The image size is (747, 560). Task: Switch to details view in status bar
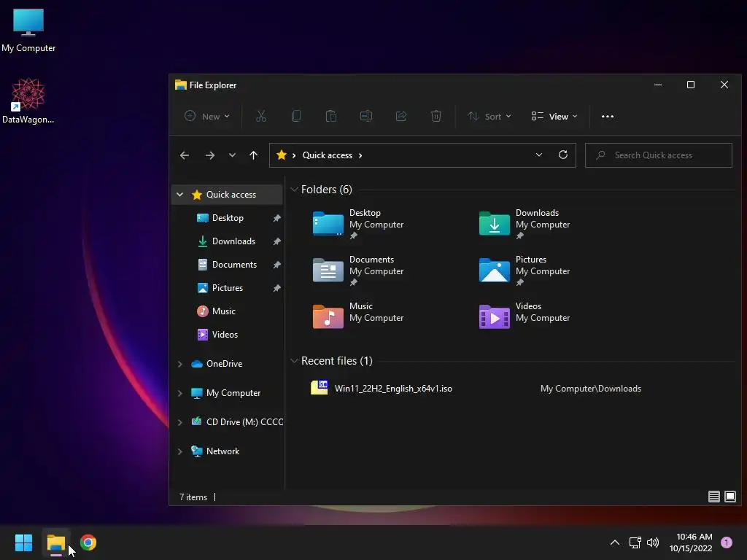(713, 497)
